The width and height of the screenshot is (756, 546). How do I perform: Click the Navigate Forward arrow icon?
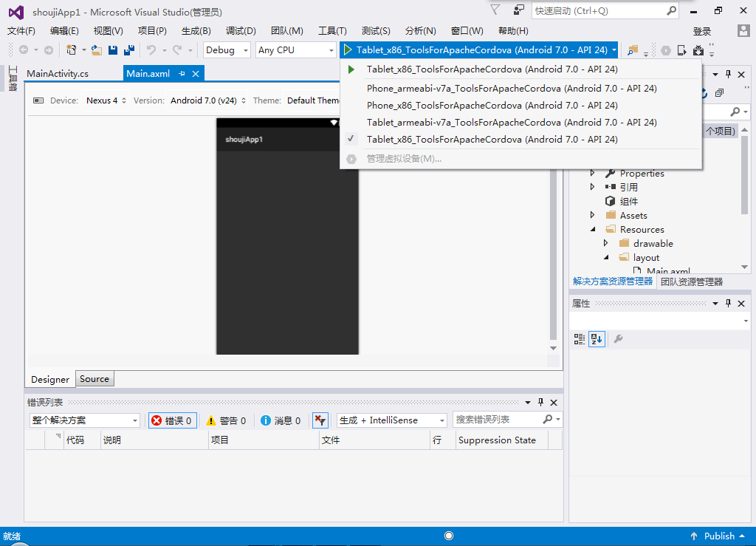pos(49,50)
